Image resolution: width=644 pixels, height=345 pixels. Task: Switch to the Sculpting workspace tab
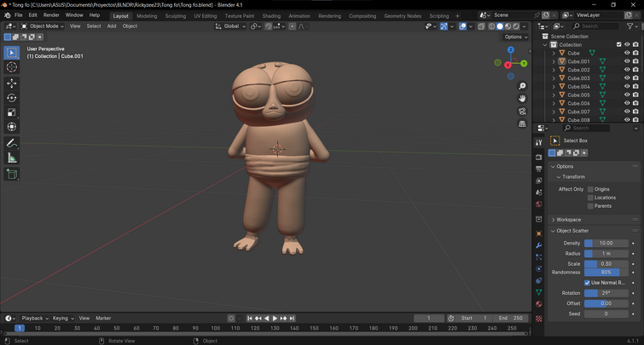click(176, 16)
